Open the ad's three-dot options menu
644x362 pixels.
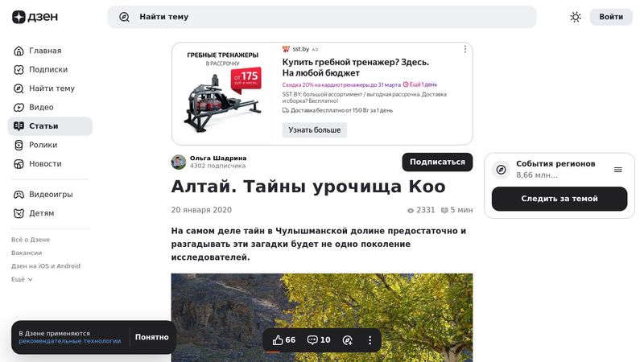pos(464,49)
